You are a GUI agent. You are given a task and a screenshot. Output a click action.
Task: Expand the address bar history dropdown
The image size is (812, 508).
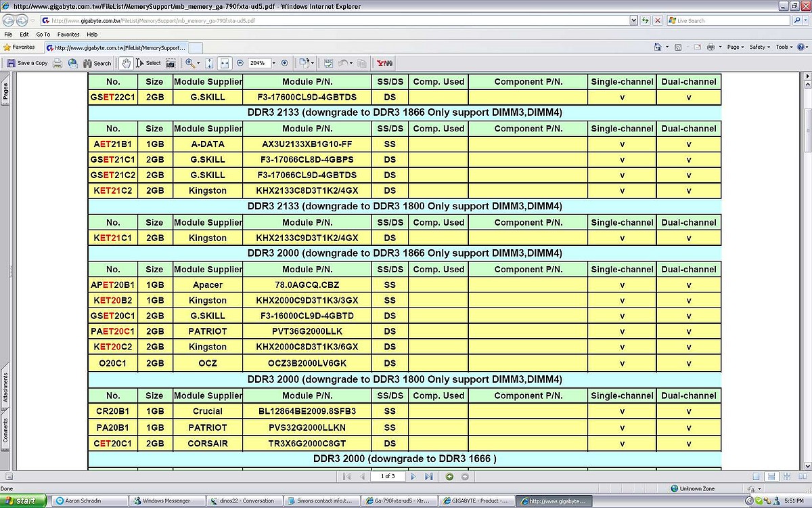tap(634, 20)
